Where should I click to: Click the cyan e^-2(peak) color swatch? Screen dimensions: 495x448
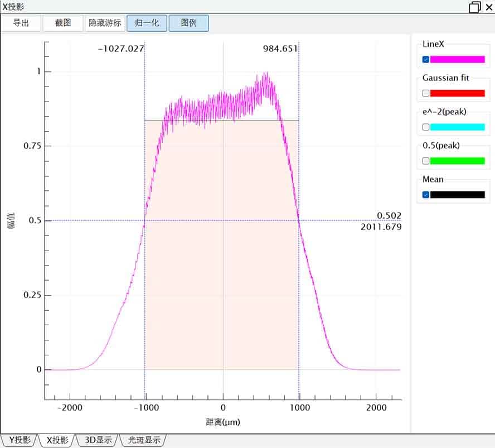[x=457, y=127]
